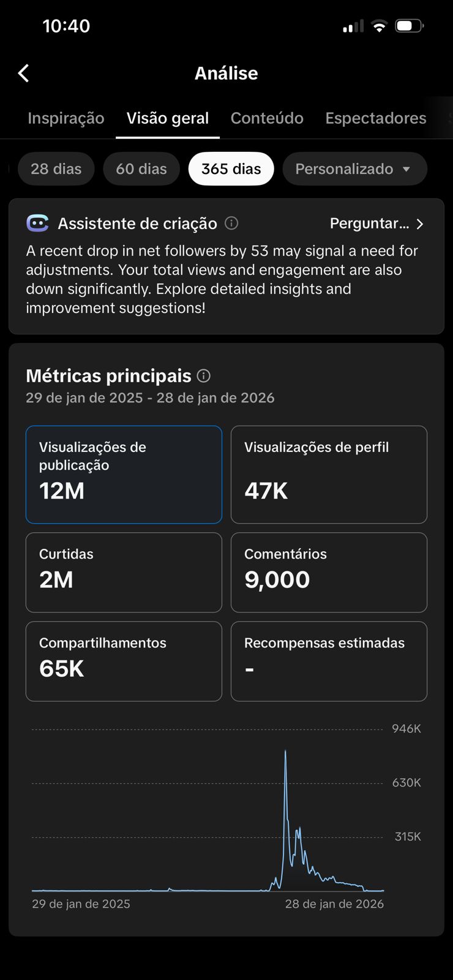Tap the cellular signal bars icon
453x980 pixels.
pos(353,26)
